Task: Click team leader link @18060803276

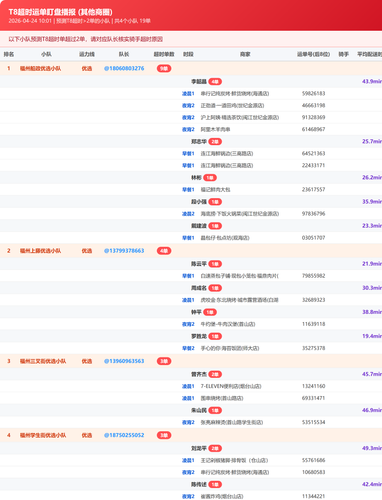Action: pos(124,68)
